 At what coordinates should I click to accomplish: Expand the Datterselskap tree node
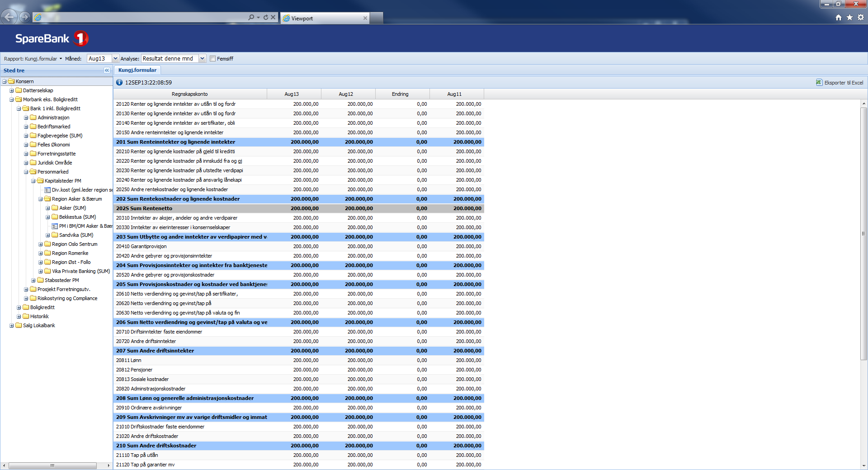[12, 90]
